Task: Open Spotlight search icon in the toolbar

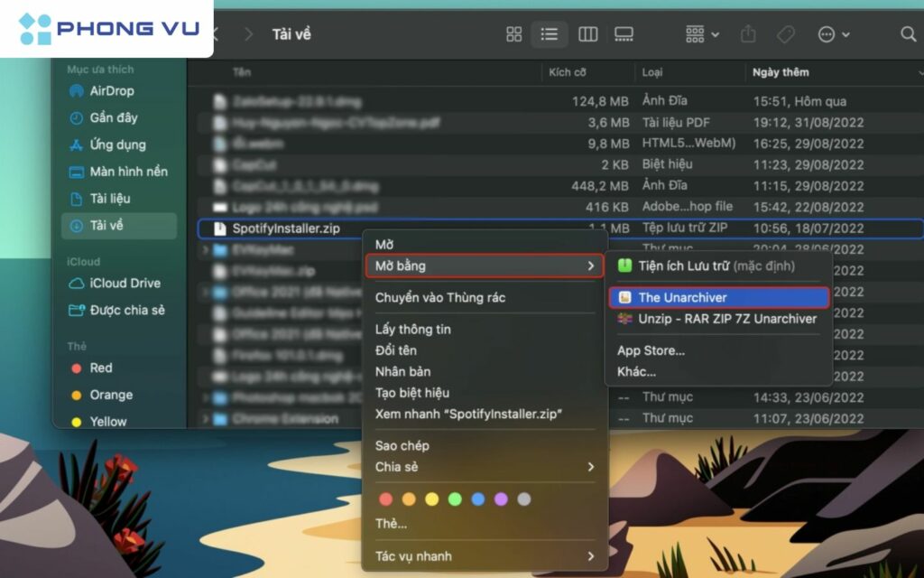Action: coord(907,34)
